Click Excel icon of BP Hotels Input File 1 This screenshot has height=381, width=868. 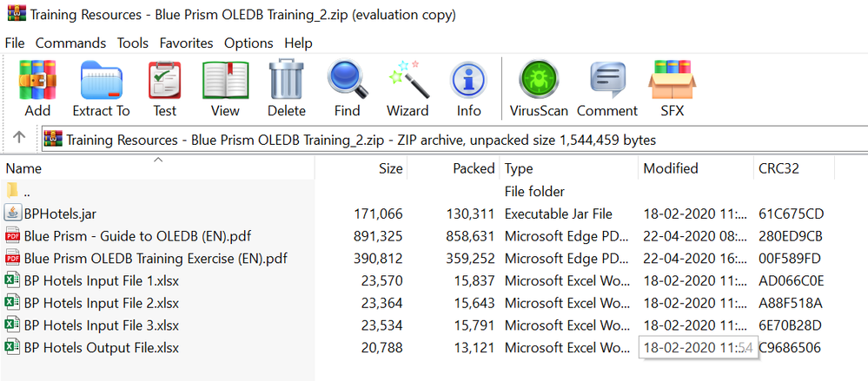(12, 280)
